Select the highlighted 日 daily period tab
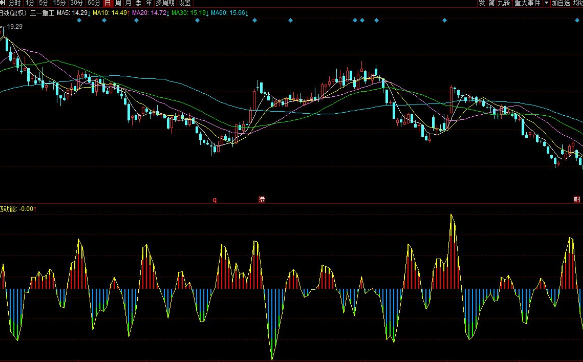 108,3
